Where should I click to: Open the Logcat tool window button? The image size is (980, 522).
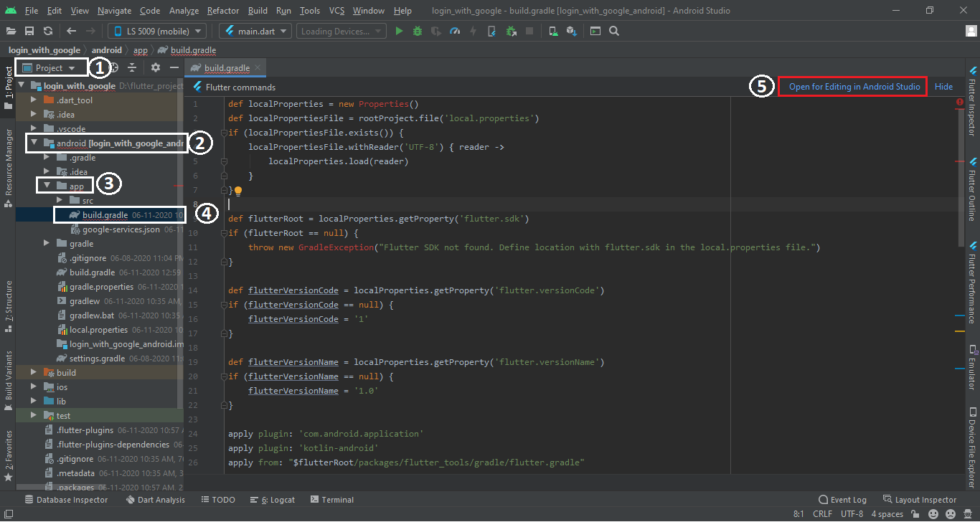[273, 500]
